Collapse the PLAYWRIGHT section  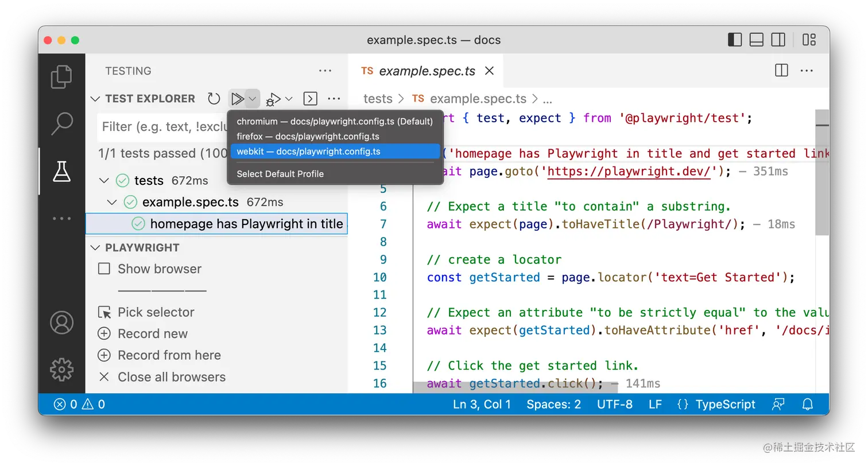point(95,248)
